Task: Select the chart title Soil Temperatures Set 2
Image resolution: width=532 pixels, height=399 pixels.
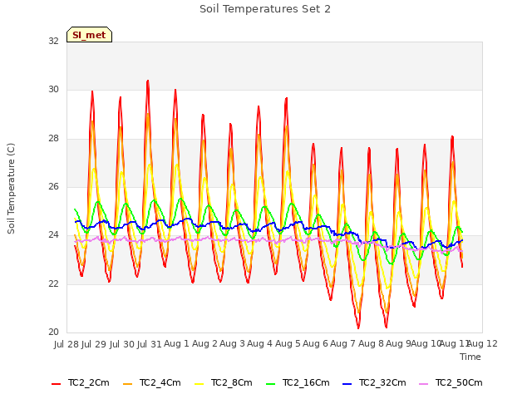Action: pos(265,9)
